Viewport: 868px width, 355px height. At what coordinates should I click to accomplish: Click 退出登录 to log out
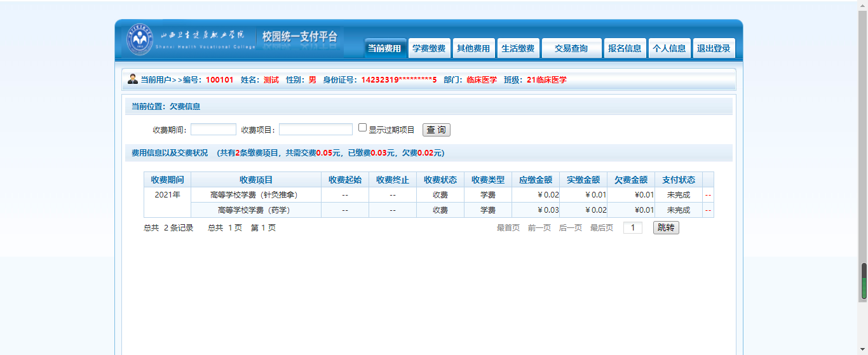714,48
